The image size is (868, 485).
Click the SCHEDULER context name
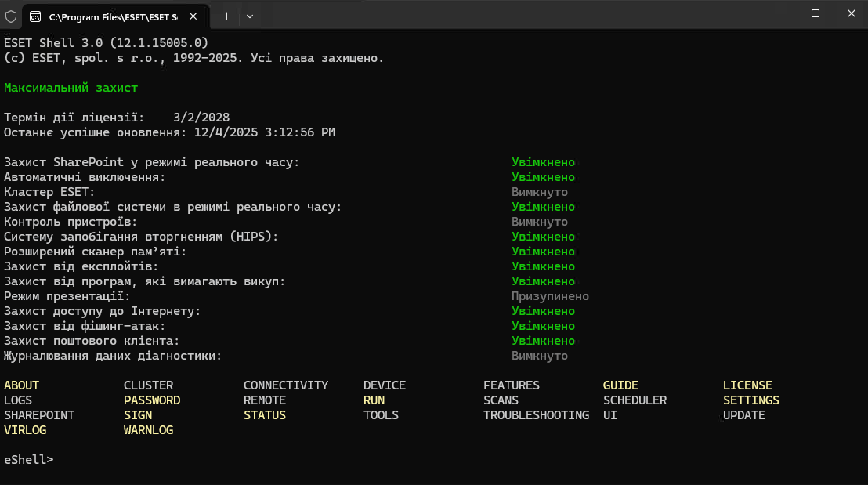(635, 400)
